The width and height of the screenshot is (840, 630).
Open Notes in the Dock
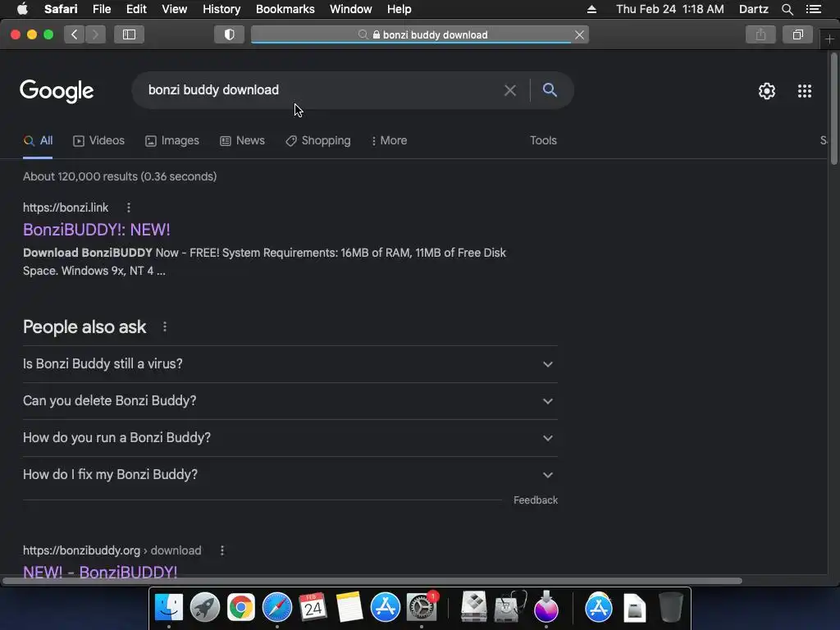click(349, 608)
